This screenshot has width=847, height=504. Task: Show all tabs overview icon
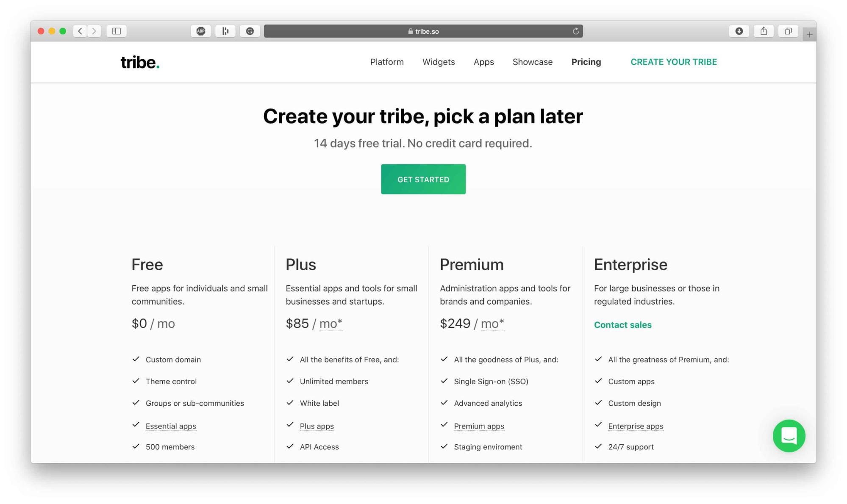788,31
